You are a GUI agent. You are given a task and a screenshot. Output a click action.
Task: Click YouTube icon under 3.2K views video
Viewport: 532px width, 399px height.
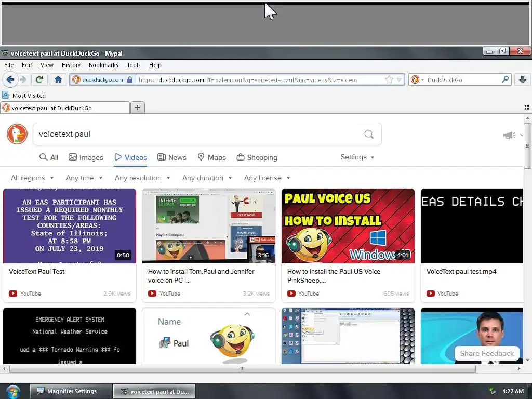click(152, 294)
